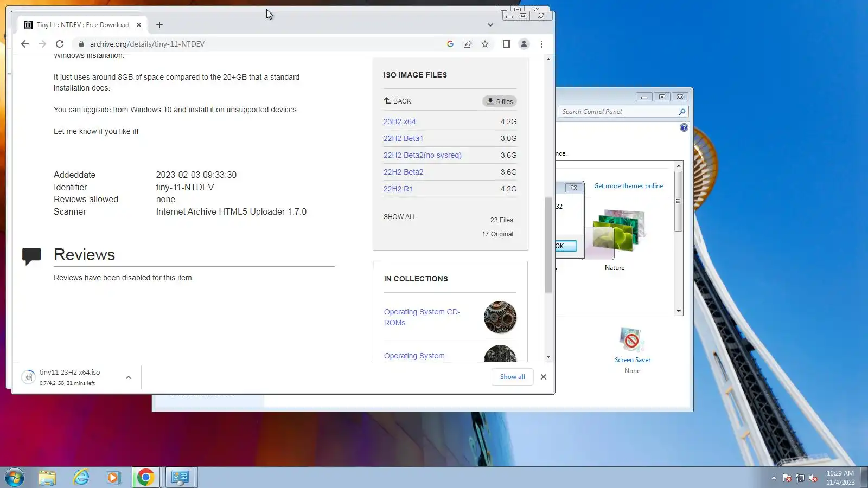
Task: Open the taskbar clock and date
Action: (x=840, y=478)
